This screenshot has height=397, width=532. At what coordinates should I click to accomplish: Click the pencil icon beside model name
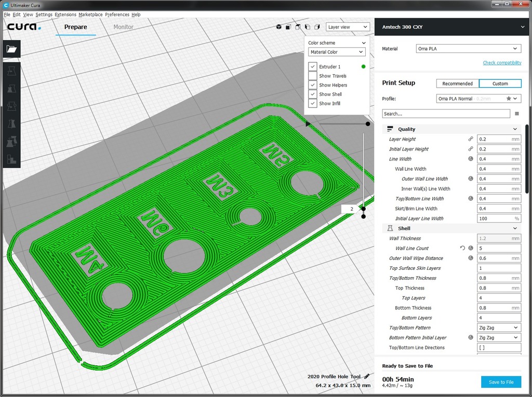point(367,376)
